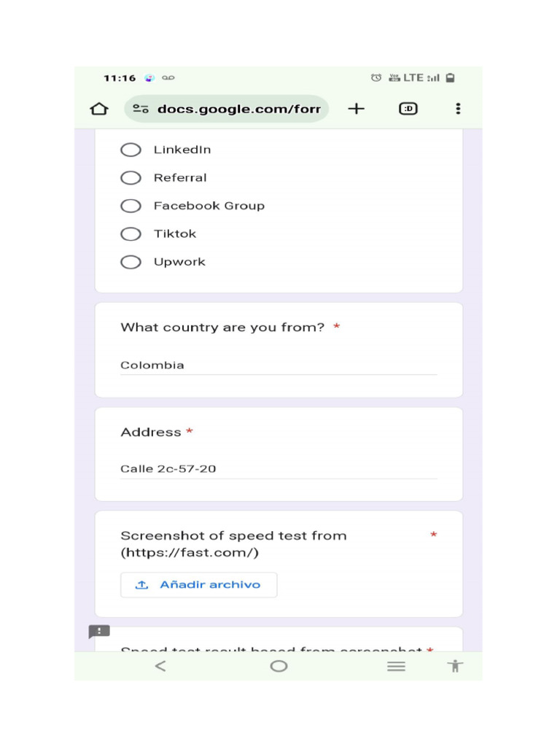The image size is (560, 747).
Task: Choose the Upwork radio option
Action: tap(131, 263)
